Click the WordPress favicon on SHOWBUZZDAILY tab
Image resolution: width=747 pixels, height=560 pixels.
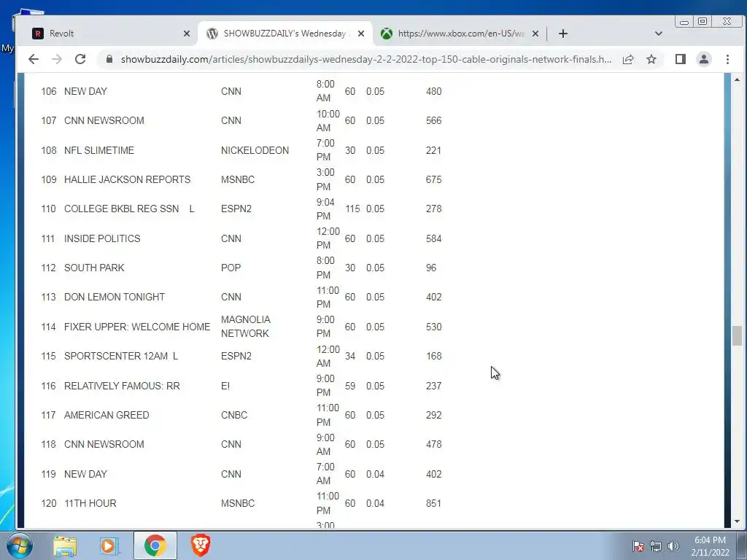point(212,34)
